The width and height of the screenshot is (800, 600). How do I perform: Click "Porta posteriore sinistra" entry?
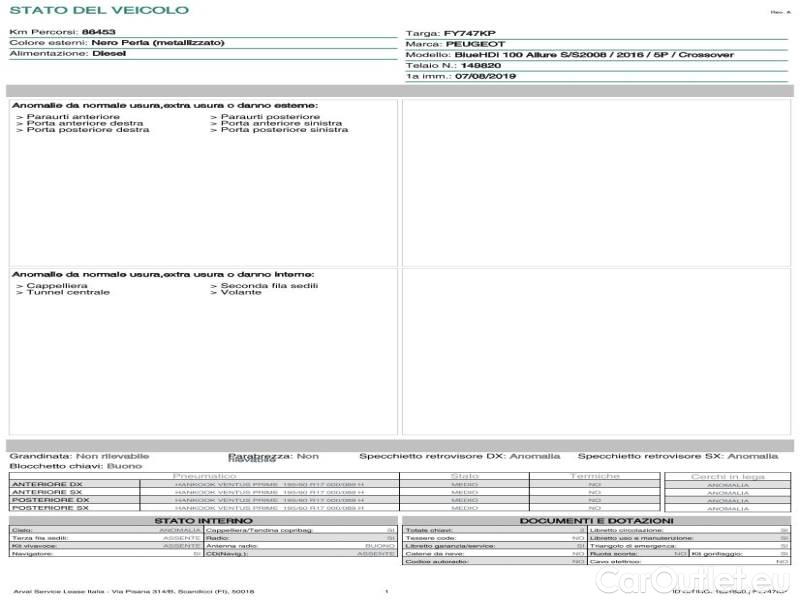[284, 130]
